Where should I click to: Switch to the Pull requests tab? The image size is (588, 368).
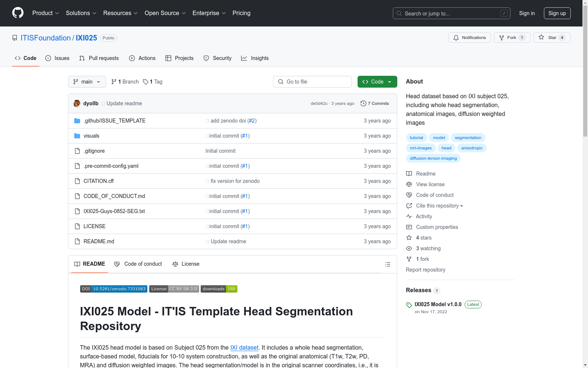click(99, 58)
